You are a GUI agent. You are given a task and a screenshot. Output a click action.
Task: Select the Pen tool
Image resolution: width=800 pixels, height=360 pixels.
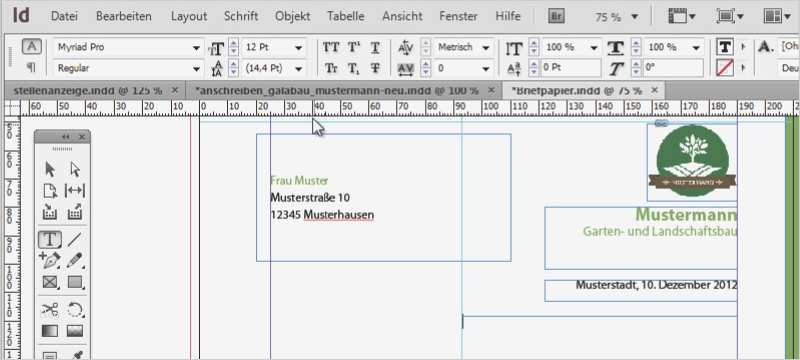49,260
